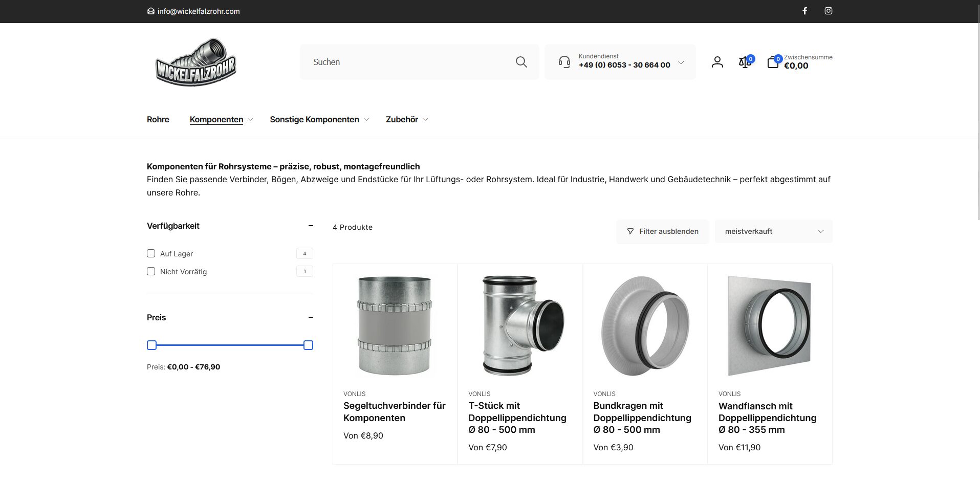Open the Rohre menu item

pos(158,119)
